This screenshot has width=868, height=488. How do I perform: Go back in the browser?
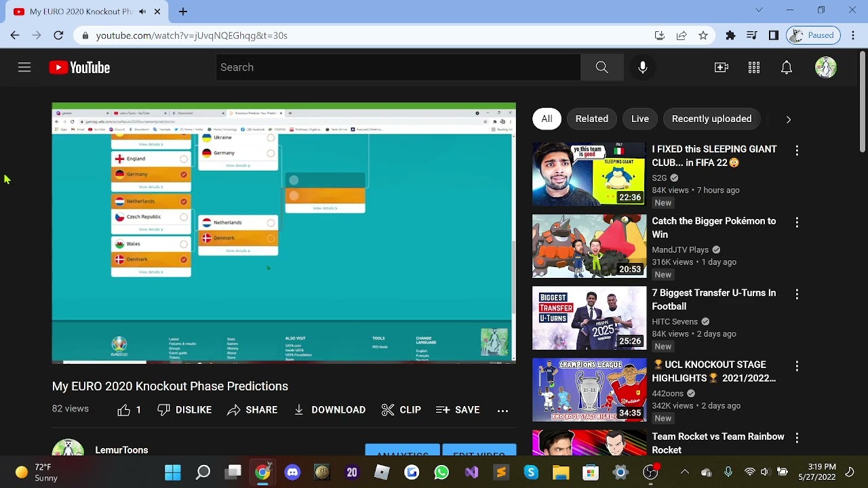[x=15, y=35]
